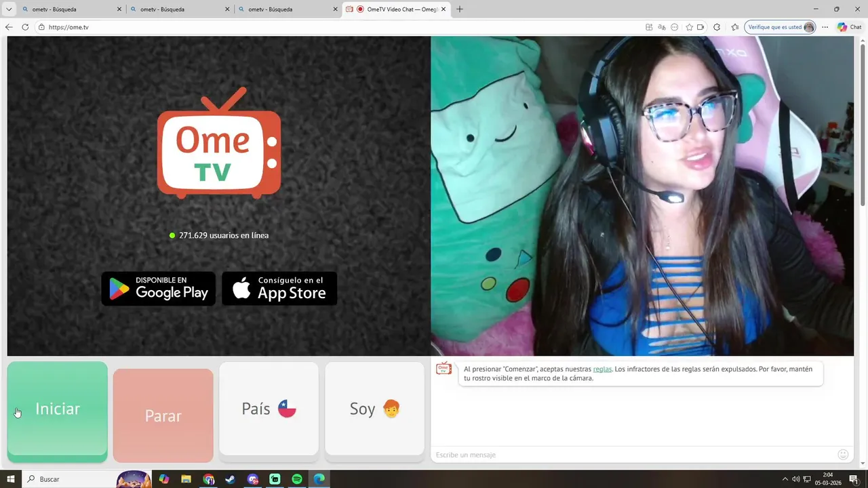The height and width of the screenshot is (488, 868).
Task: Open the teal app icon left of Spotify
Action: [275, 479]
